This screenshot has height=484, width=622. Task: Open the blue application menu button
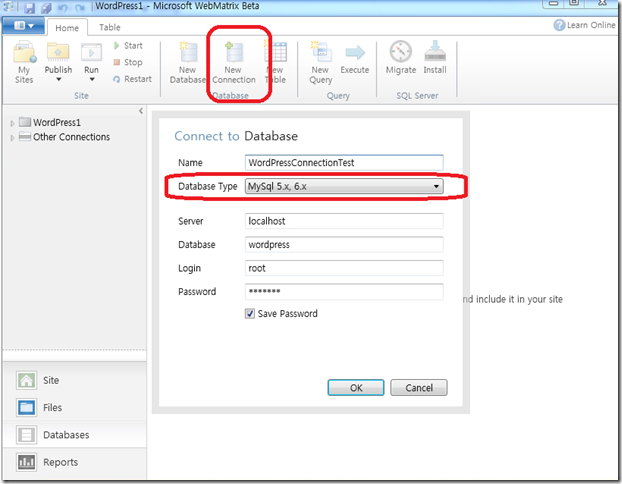click(x=23, y=26)
